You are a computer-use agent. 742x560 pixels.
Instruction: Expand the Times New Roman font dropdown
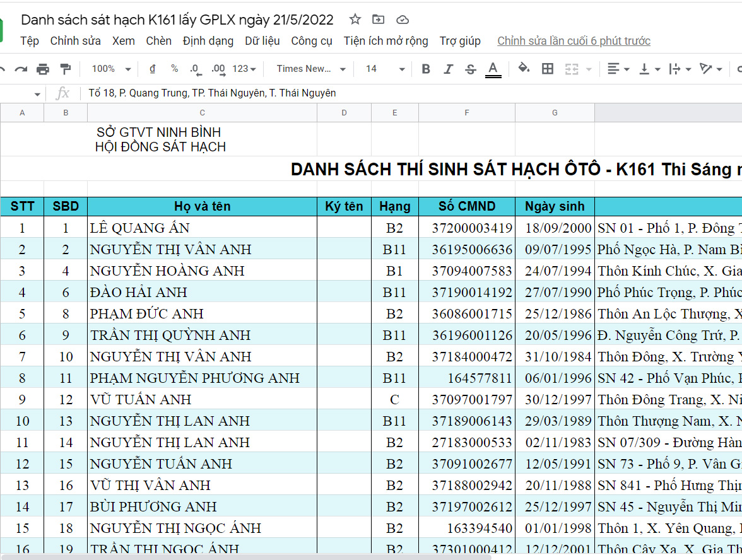311,69
